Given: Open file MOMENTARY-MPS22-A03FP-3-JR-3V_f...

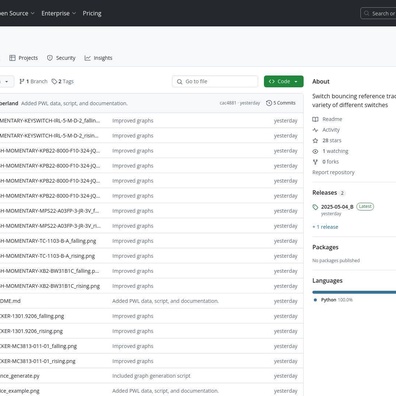Looking at the screenshot, I should tap(49, 211).
